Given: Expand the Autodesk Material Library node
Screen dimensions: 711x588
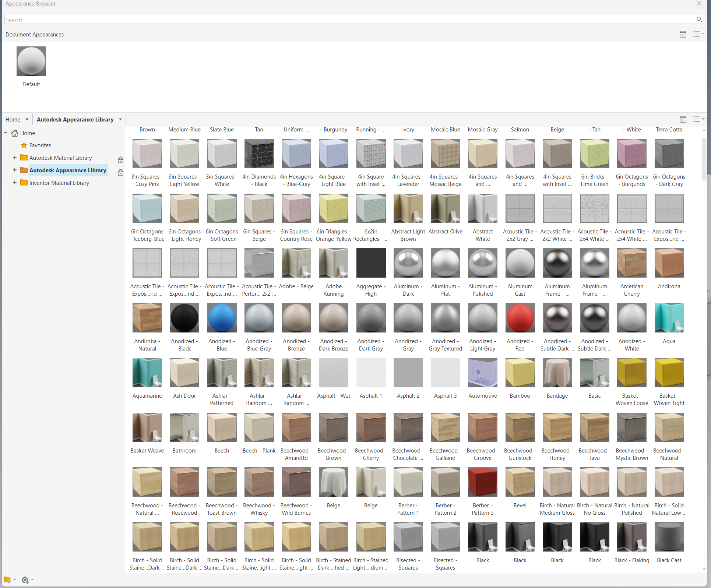Looking at the screenshot, I should coord(14,157).
